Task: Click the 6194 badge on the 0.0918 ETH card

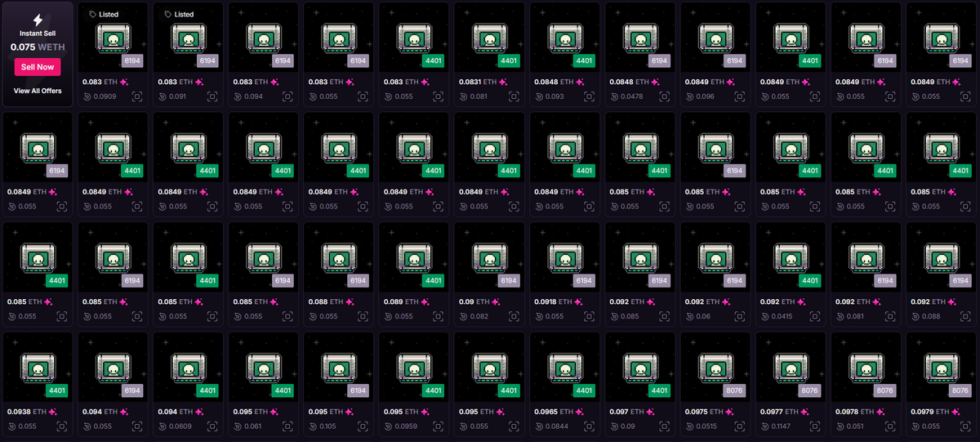Action: [584, 280]
